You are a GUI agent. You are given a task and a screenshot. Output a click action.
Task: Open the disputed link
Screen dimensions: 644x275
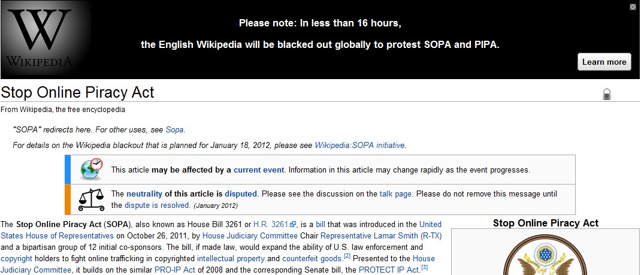tap(241, 194)
